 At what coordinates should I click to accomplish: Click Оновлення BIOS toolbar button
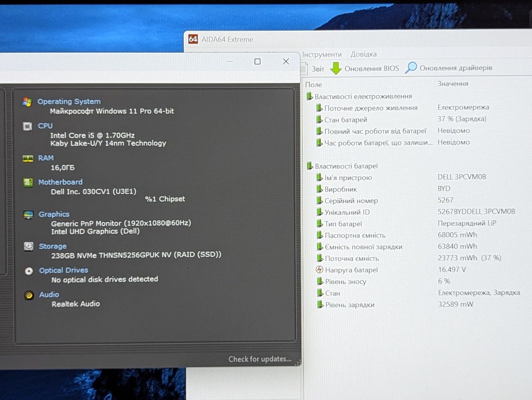(365, 68)
